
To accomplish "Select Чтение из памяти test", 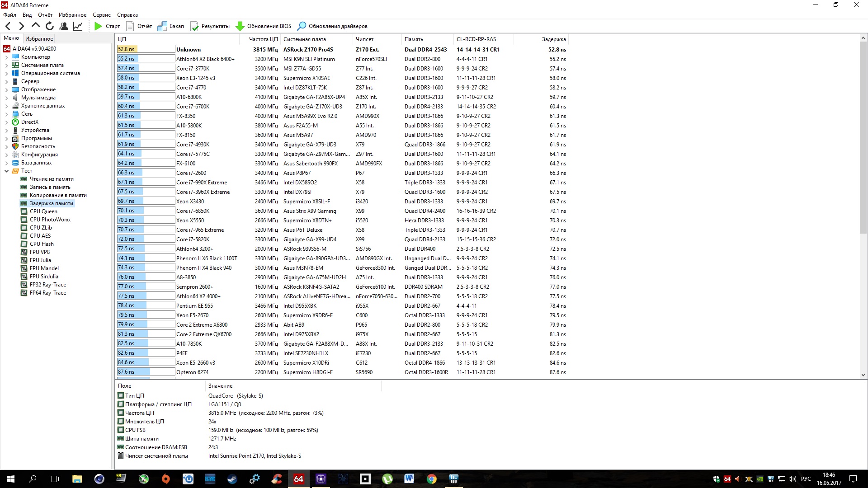I will [52, 179].
